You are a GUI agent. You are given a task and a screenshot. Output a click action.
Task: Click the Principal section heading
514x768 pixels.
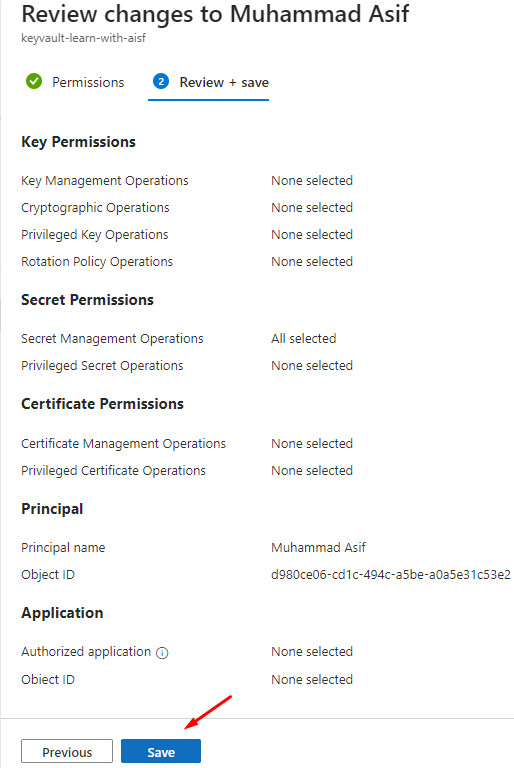(52, 509)
